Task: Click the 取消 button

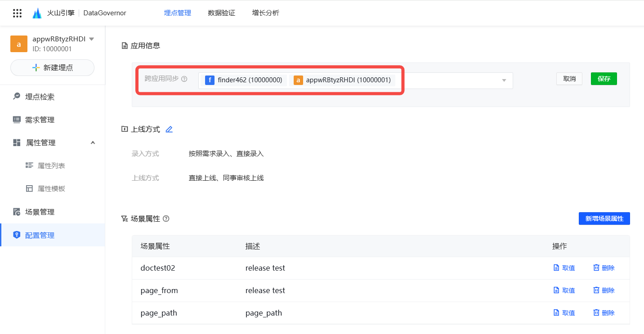Action: pyautogui.click(x=569, y=79)
